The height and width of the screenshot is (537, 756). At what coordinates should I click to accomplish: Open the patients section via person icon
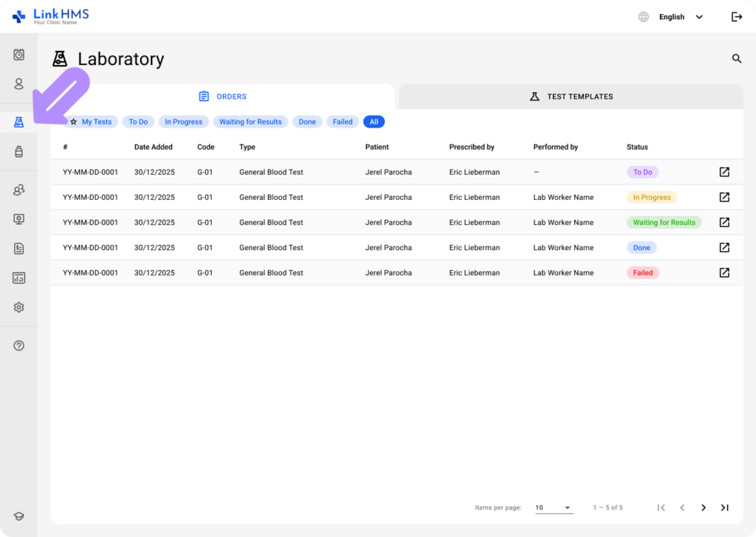tap(18, 84)
